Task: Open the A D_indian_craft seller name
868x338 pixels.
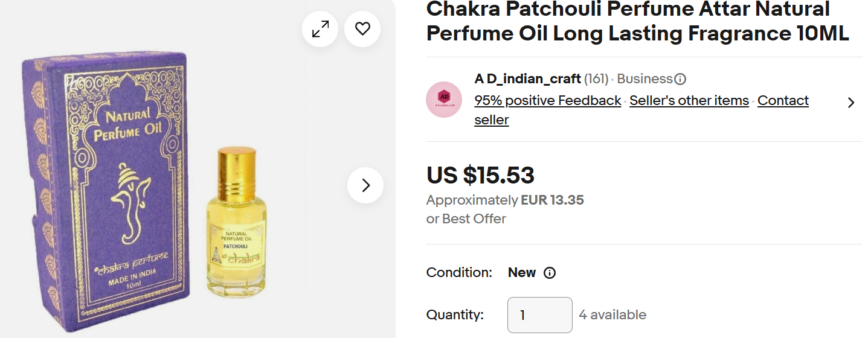Action: click(528, 79)
